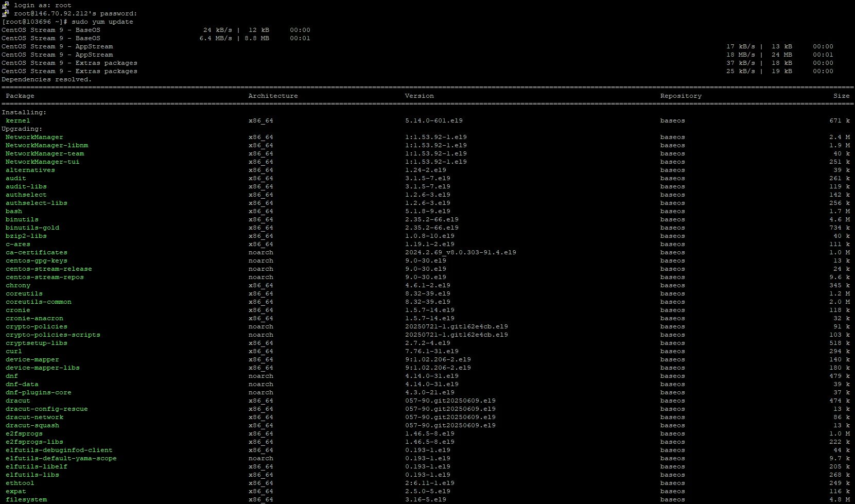Image resolution: width=855 pixels, height=504 pixels.
Task: Click the 'Package' column header
Action: (x=20, y=96)
